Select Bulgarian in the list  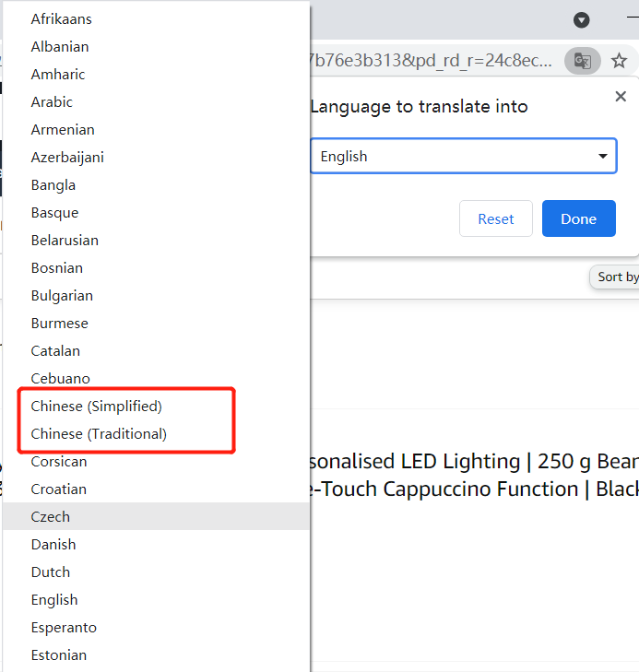(x=156, y=296)
